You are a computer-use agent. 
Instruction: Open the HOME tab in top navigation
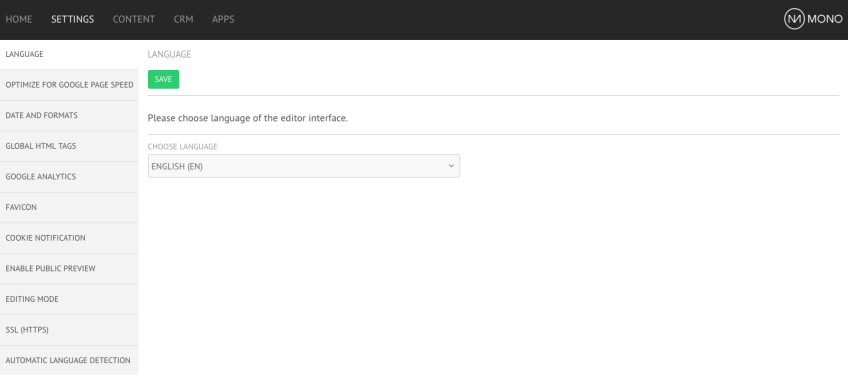(19, 19)
